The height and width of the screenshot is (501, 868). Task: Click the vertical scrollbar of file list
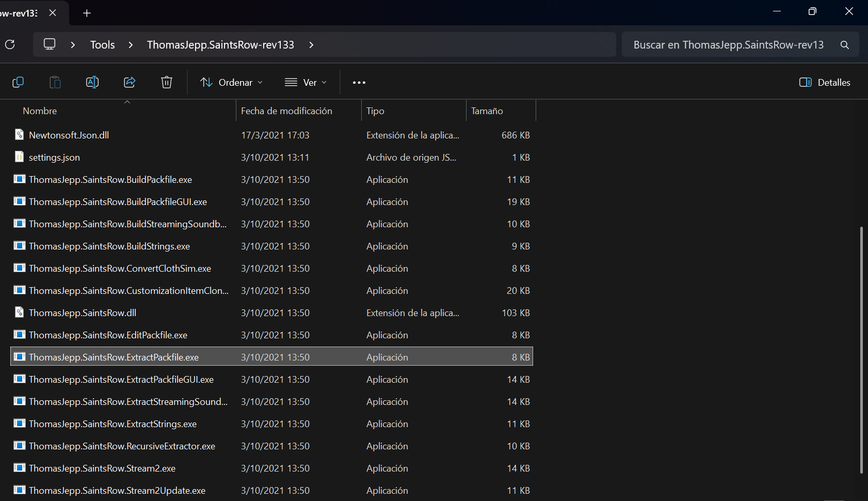click(x=861, y=350)
